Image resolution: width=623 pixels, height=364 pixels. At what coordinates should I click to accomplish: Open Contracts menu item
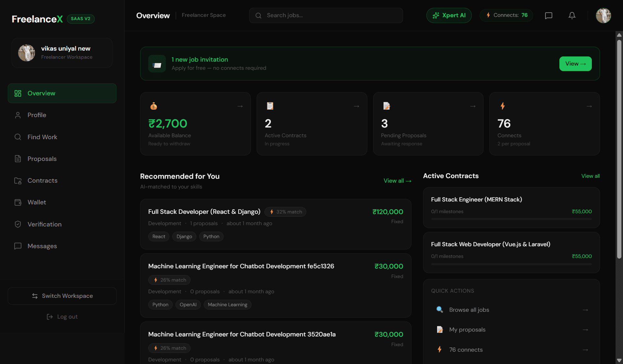62,181
